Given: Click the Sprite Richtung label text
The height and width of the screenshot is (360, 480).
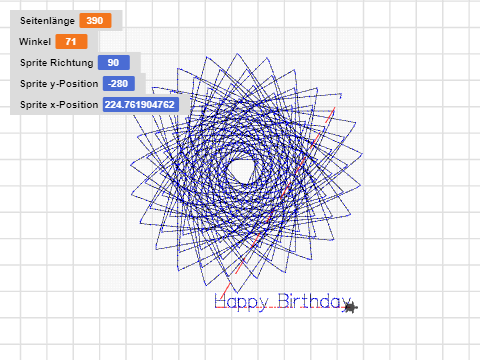Looking at the screenshot, I should (x=57, y=63).
